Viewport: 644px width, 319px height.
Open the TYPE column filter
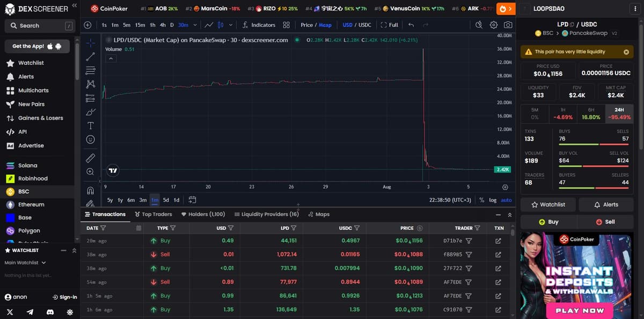[173, 228]
